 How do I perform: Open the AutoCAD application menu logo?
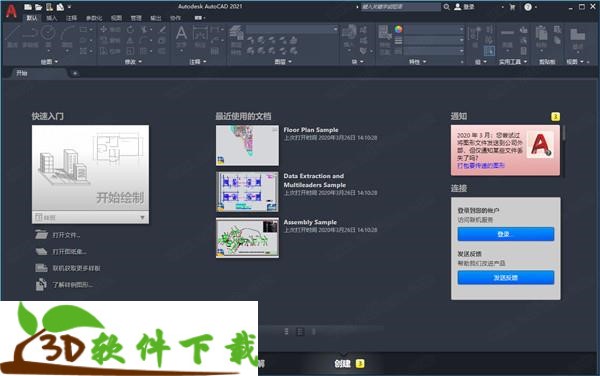11,11
